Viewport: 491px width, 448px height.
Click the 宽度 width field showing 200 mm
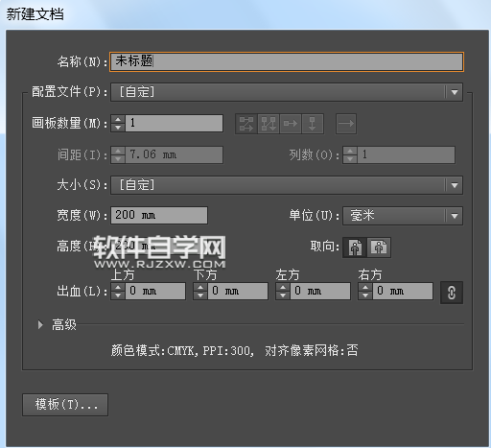point(159,215)
